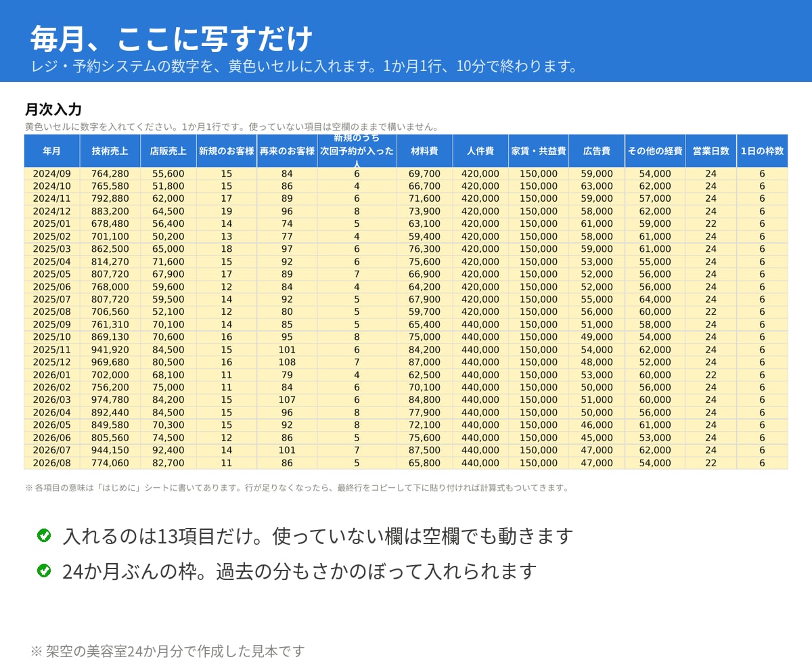812x670 pixels.
Task: Click the 月次入力 section heading
Action: pyautogui.click(x=53, y=110)
